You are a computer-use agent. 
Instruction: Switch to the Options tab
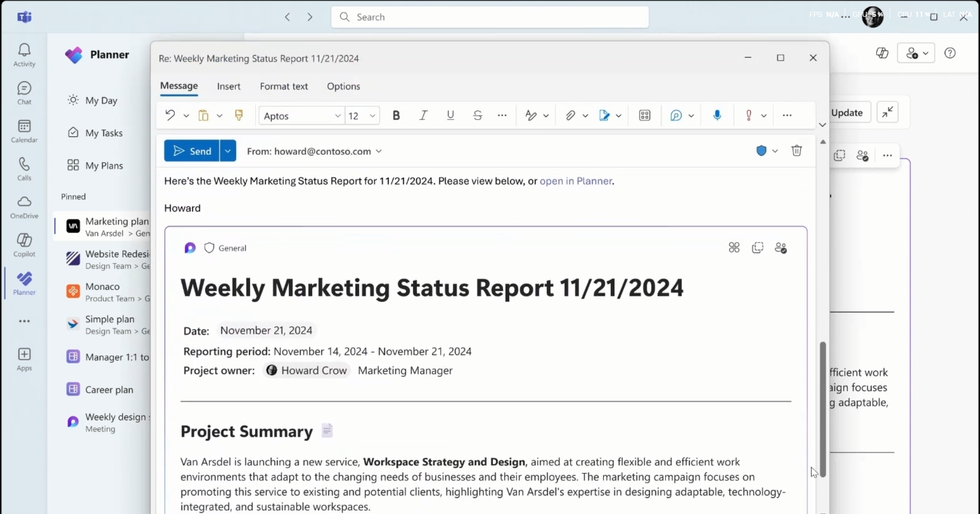[x=344, y=86]
